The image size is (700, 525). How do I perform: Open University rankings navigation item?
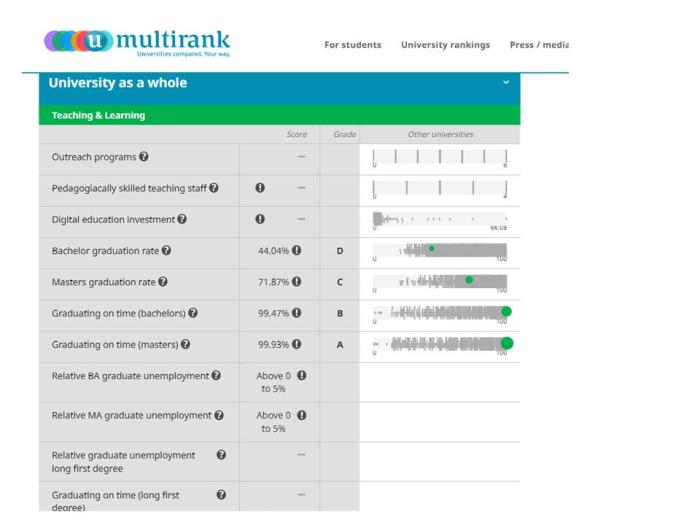(x=445, y=45)
